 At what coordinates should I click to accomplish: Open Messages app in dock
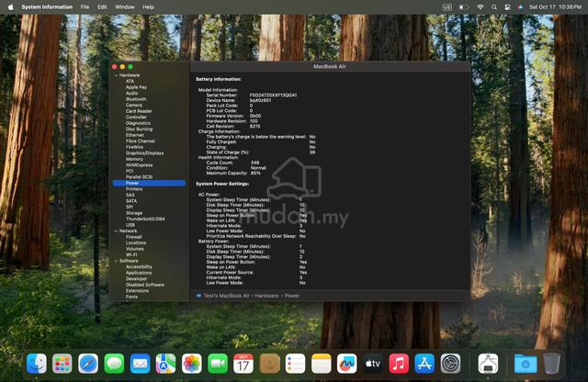pos(114,364)
